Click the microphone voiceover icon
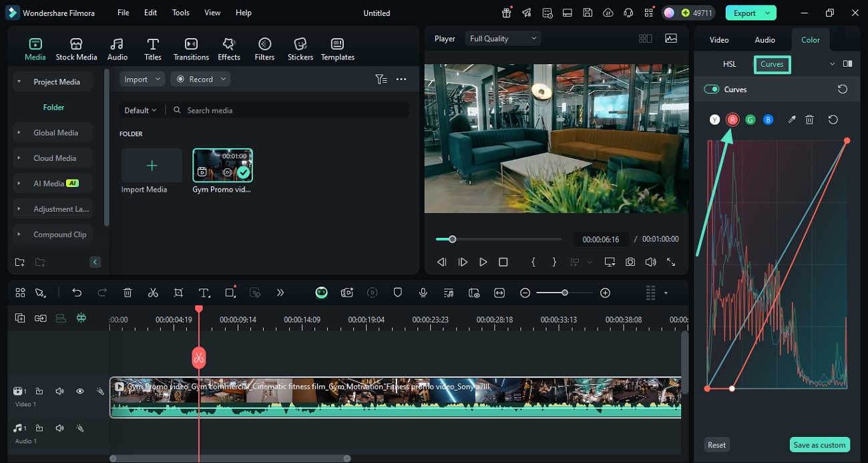The height and width of the screenshot is (463, 868). tap(423, 293)
